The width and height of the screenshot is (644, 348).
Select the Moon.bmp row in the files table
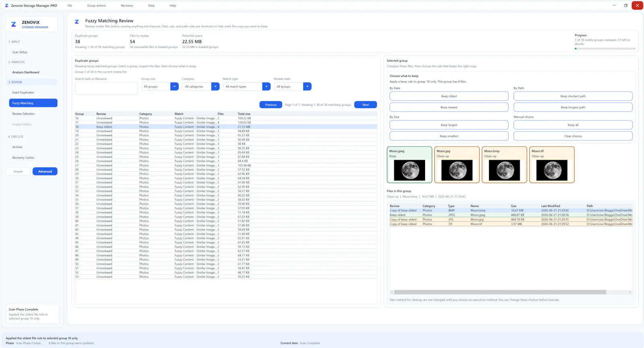tap(511, 210)
